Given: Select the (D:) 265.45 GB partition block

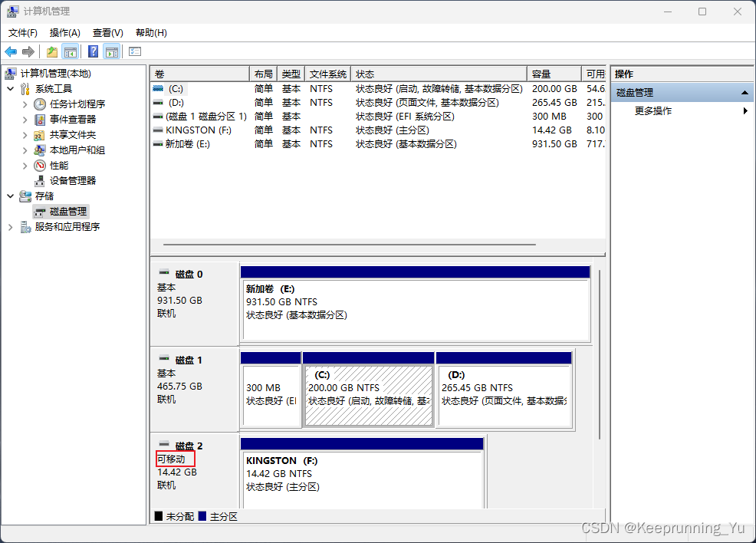Looking at the screenshot, I should (504, 390).
